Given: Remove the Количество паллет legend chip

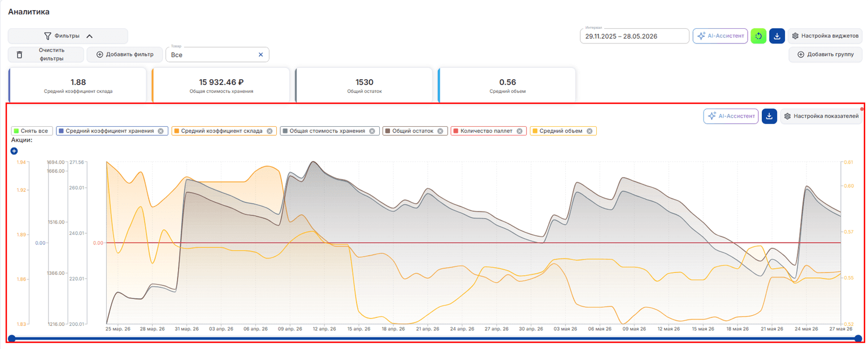Looking at the screenshot, I should point(518,131).
